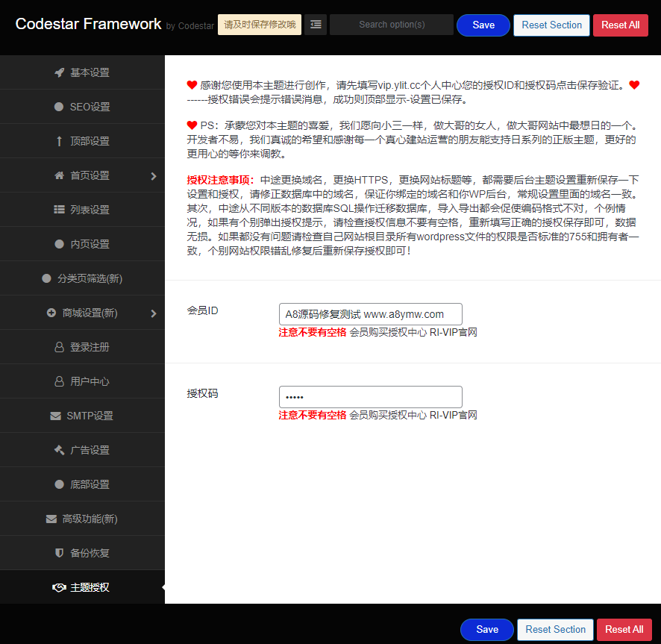
Task: Click the top Save button
Action: (483, 25)
